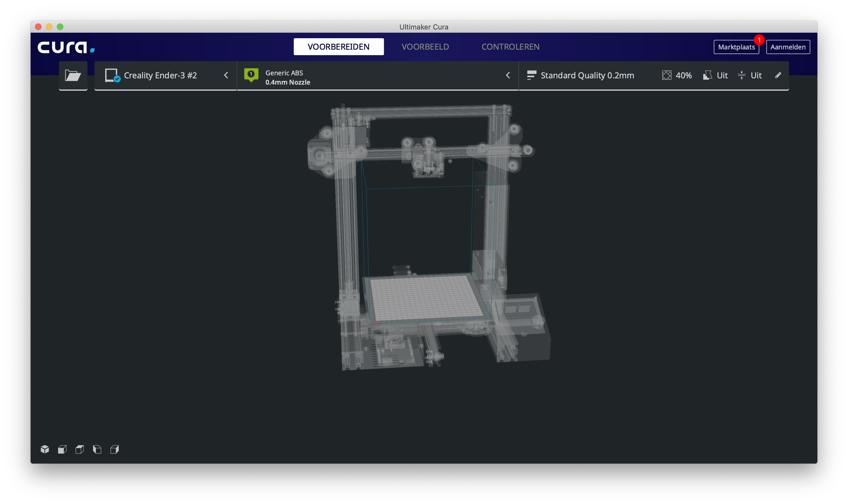The image size is (848, 504).
Task: Switch to the VOORBEELD tab
Action: pos(425,47)
